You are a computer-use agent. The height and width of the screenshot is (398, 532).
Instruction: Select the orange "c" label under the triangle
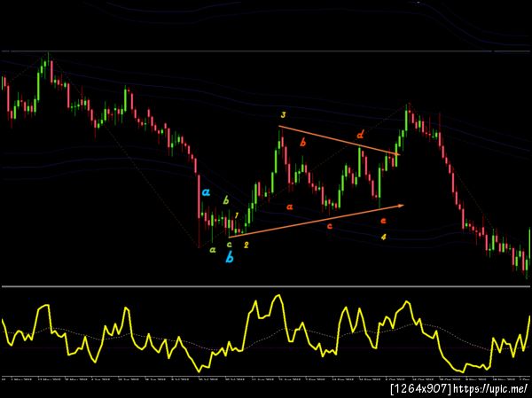pos(329,226)
